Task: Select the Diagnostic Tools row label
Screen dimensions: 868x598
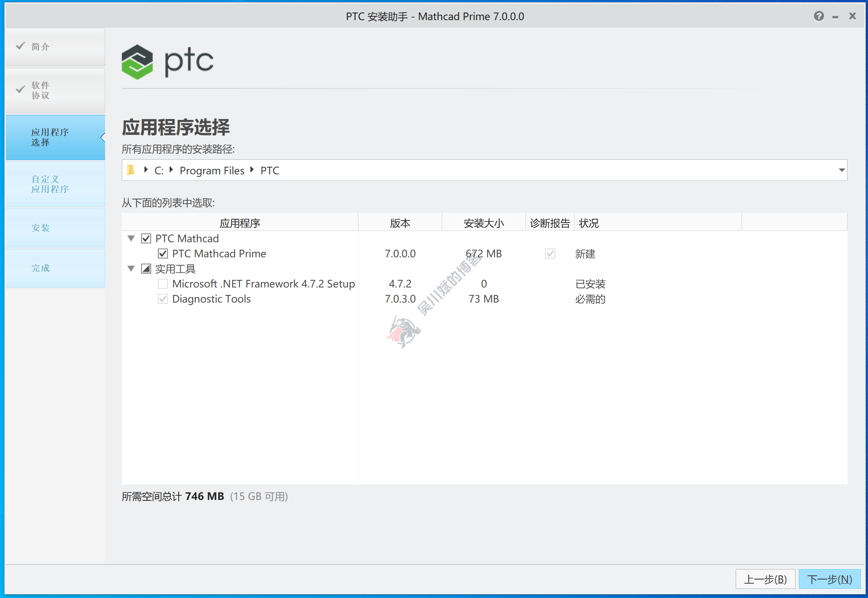Action: 211,299
